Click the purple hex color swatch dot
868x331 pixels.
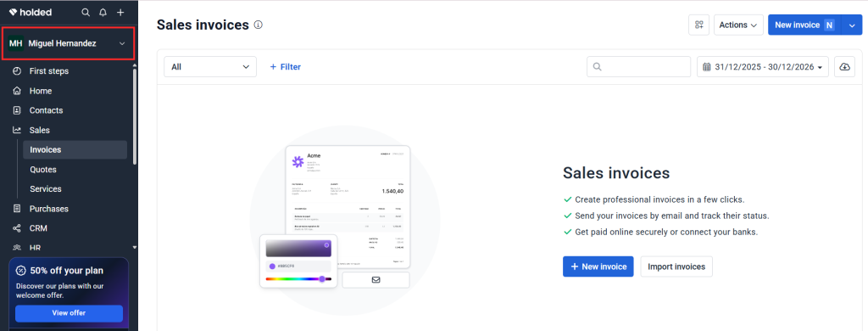pyautogui.click(x=272, y=266)
